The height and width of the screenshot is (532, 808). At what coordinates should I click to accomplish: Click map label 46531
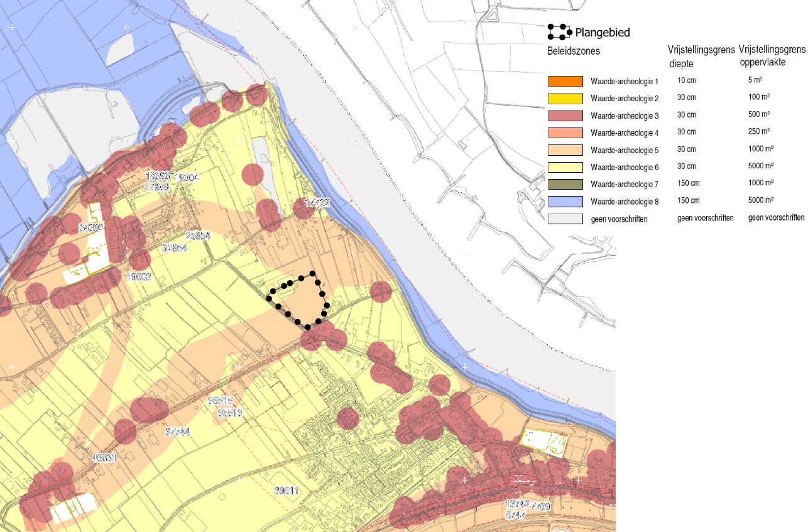104,458
